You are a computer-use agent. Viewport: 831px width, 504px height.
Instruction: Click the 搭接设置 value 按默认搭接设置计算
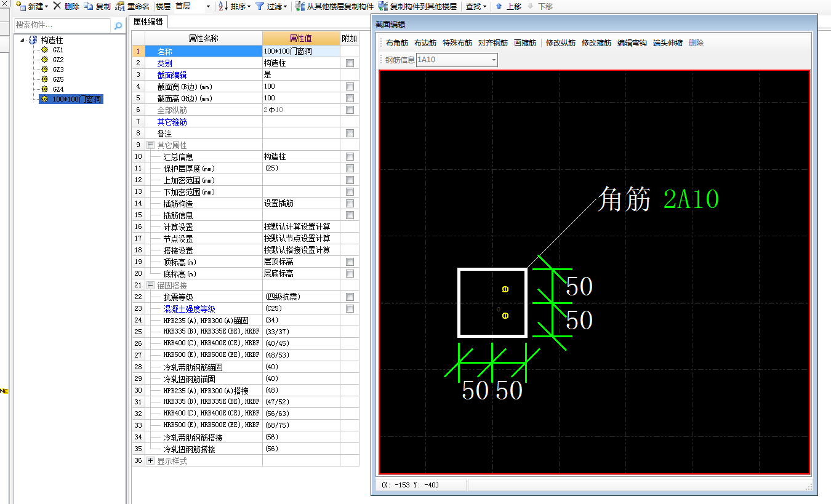click(301, 250)
